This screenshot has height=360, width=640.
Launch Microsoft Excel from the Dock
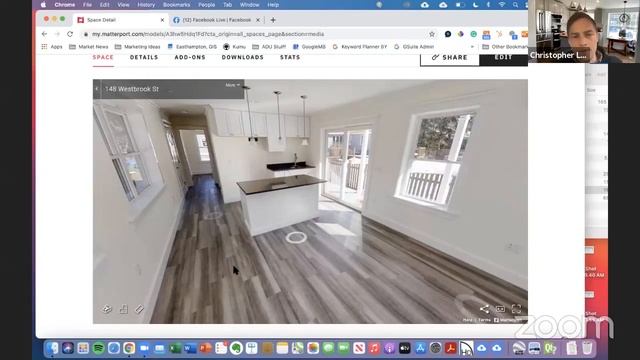175,348
